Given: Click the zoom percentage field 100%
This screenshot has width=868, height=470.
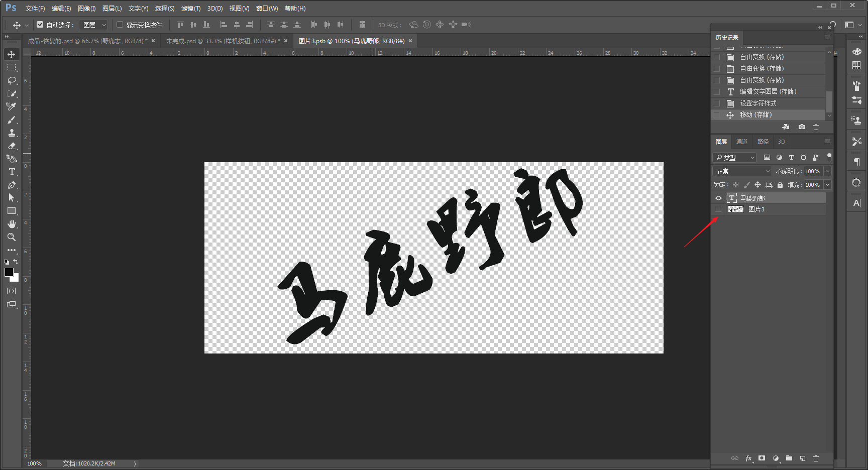Looking at the screenshot, I should click(35, 463).
